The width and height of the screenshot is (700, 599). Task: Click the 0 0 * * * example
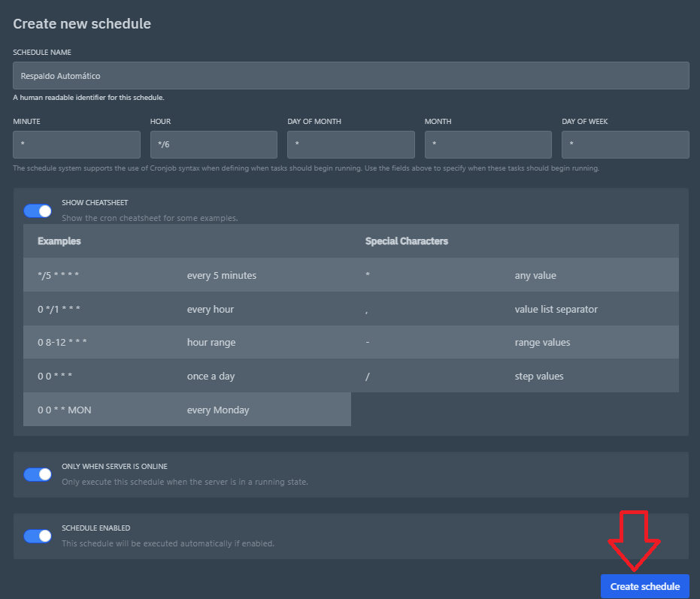click(x=55, y=376)
